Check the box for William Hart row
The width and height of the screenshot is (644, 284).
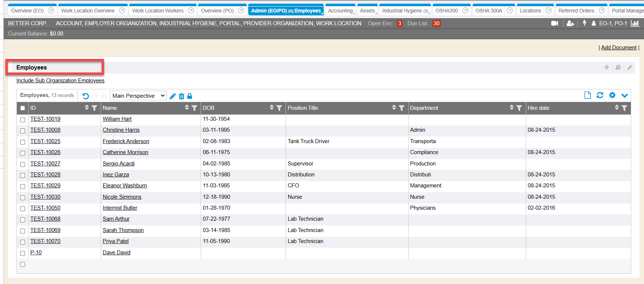coord(23,120)
